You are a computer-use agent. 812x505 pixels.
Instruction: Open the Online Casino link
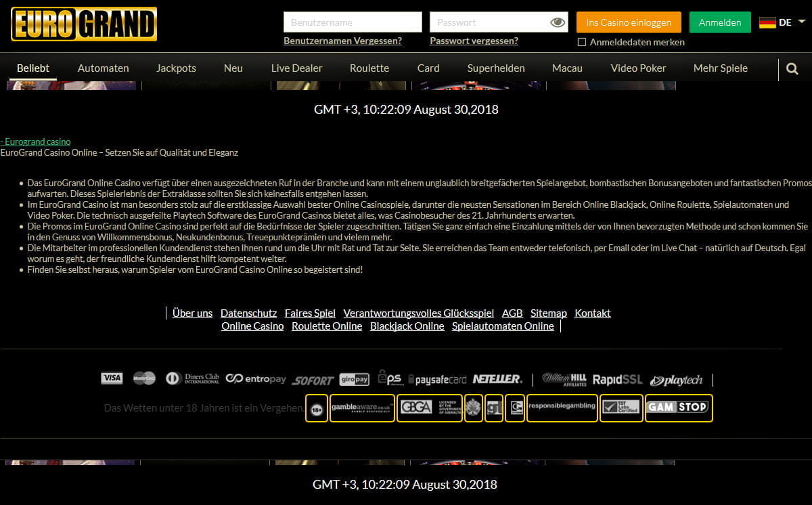(x=252, y=326)
